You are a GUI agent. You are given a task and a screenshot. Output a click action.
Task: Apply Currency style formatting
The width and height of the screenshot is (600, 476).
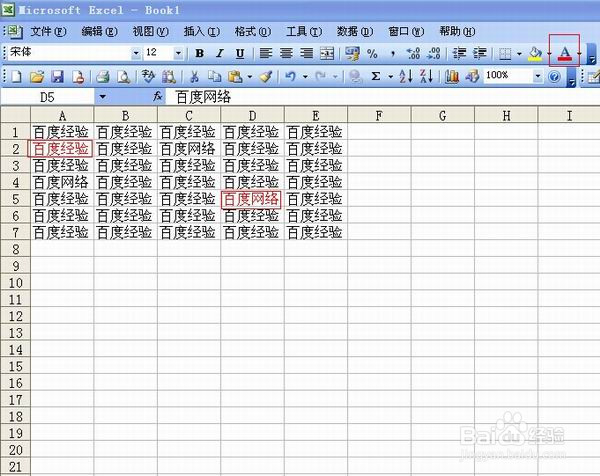coord(352,54)
